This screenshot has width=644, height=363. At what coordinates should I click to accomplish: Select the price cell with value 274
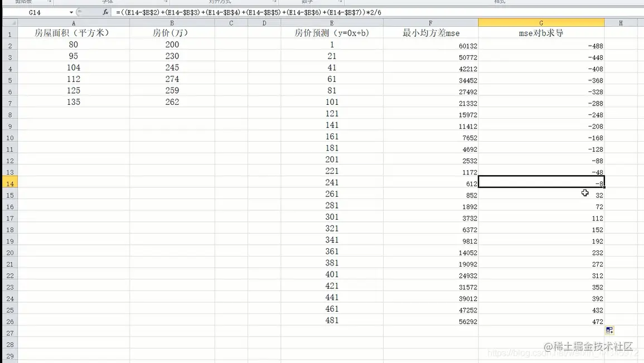pyautogui.click(x=172, y=79)
